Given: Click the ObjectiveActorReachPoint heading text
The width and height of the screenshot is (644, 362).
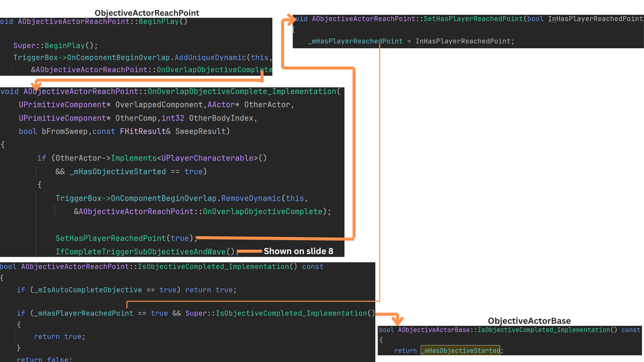Looking at the screenshot, I should click(x=147, y=13).
